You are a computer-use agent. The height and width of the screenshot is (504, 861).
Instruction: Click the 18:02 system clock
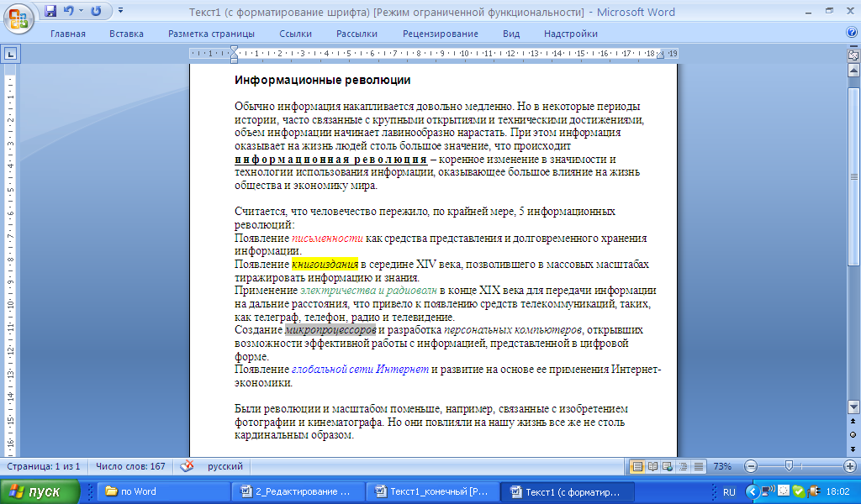pos(838,492)
